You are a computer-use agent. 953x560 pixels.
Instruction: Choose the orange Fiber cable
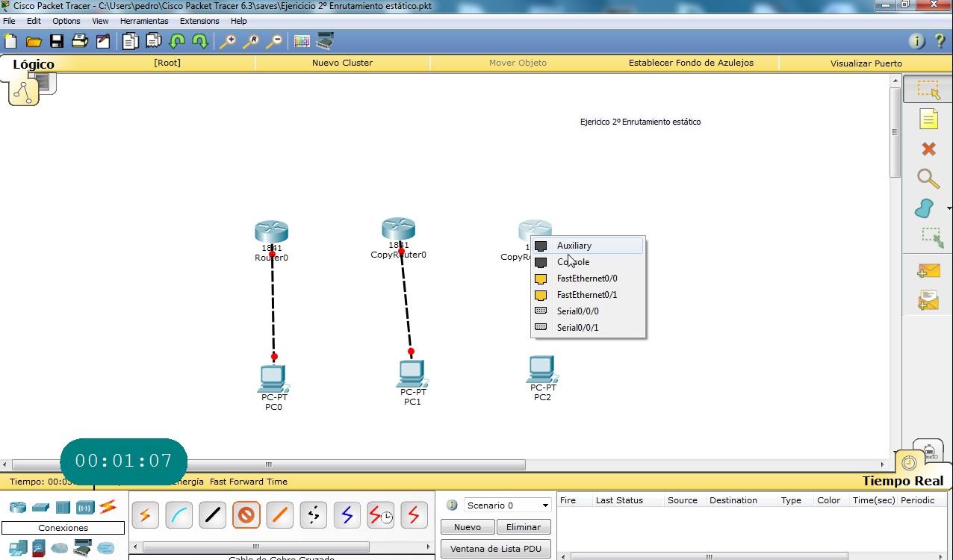click(279, 515)
